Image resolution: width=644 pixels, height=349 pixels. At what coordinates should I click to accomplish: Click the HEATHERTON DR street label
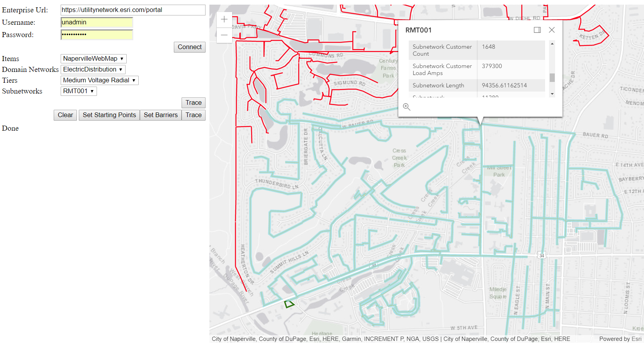[x=247, y=264]
